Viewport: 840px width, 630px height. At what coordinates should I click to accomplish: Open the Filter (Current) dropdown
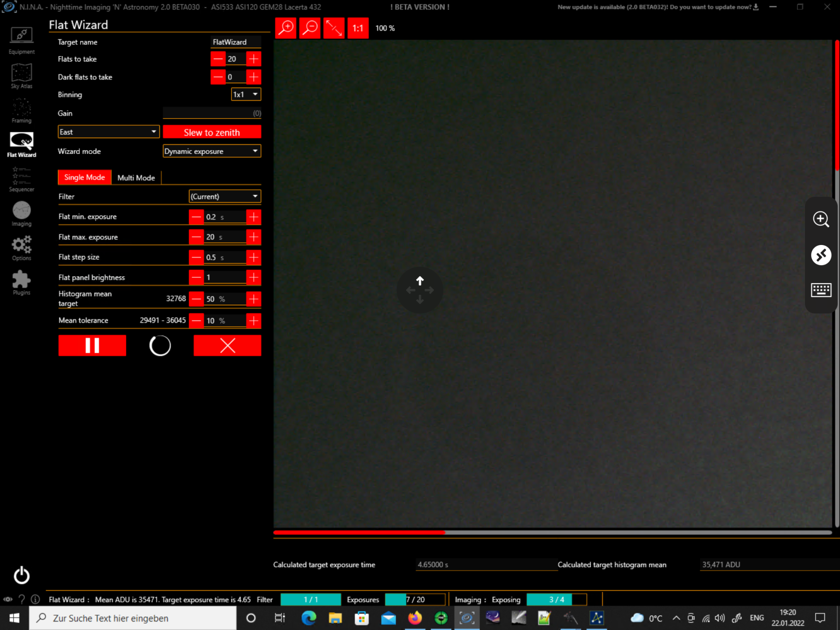pyautogui.click(x=225, y=196)
